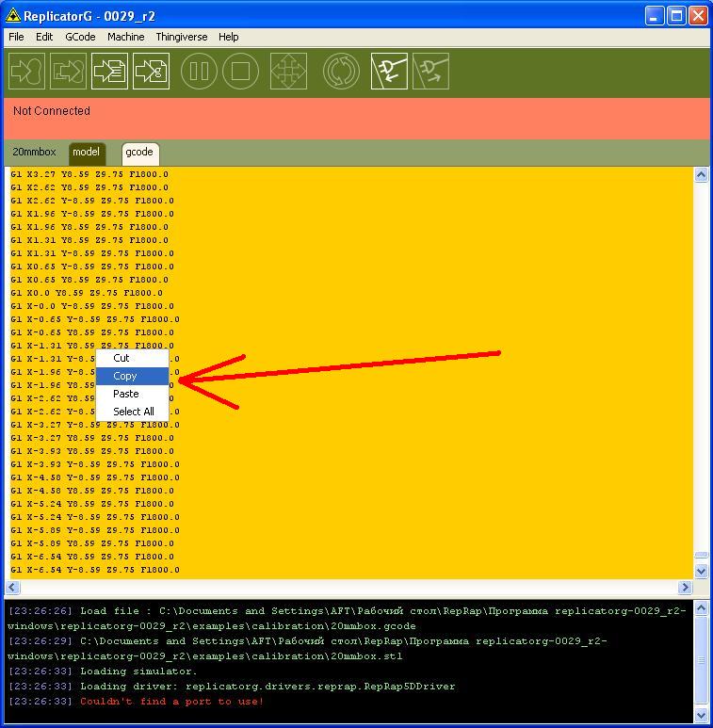Open the GCode menu
Viewport: 713px width, 728px height.
80,37
